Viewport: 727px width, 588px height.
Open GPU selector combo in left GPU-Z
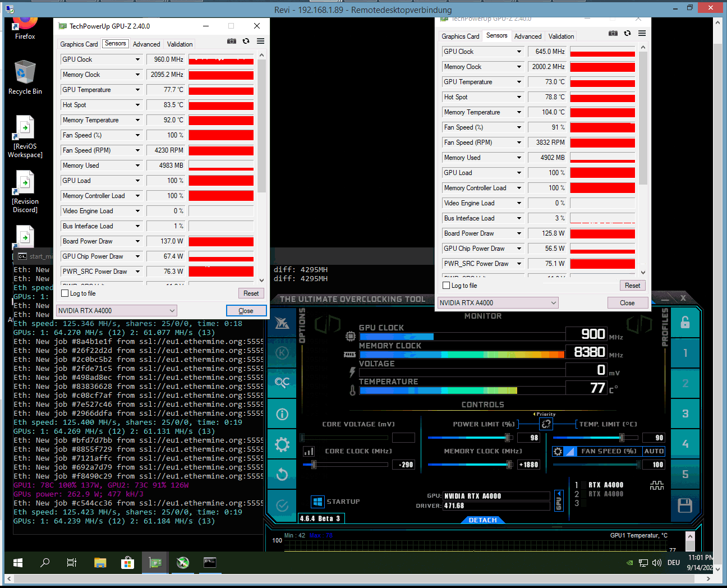pos(117,310)
